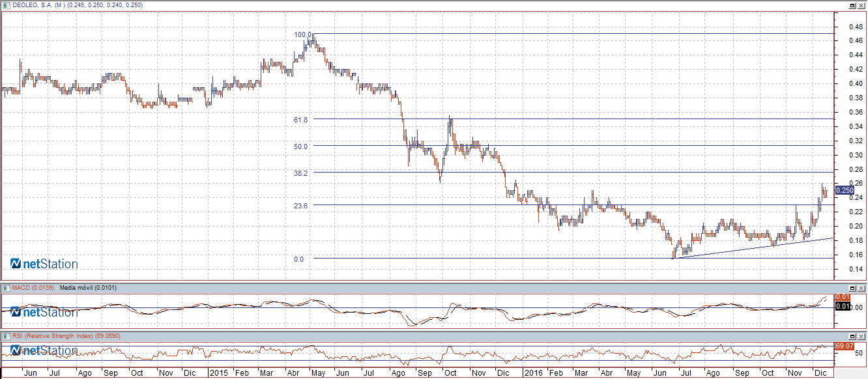Viewport: 868px width, 379px height.
Task: Close the RSI indicator panel
Action: (x=861, y=335)
